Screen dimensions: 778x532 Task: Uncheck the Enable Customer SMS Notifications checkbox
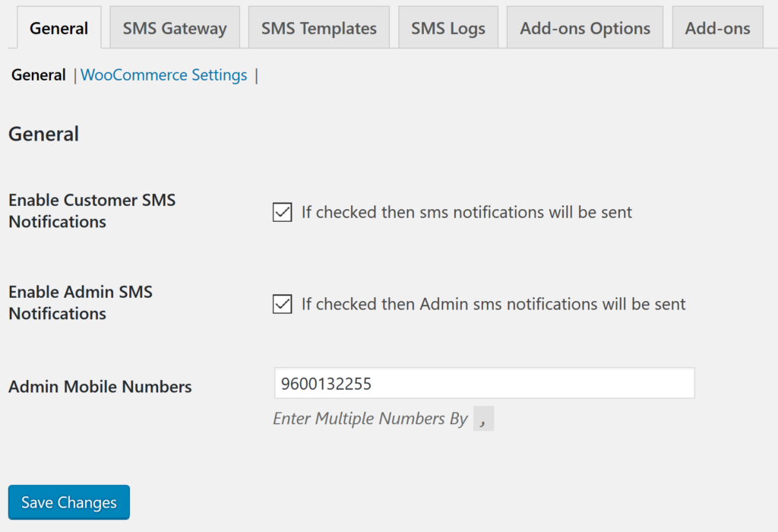283,212
